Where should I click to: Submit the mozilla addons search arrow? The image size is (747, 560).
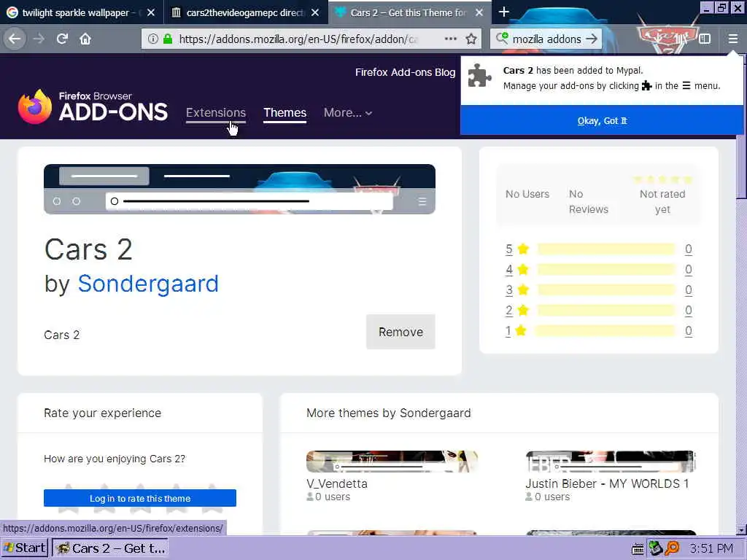[x=592, y=39]
